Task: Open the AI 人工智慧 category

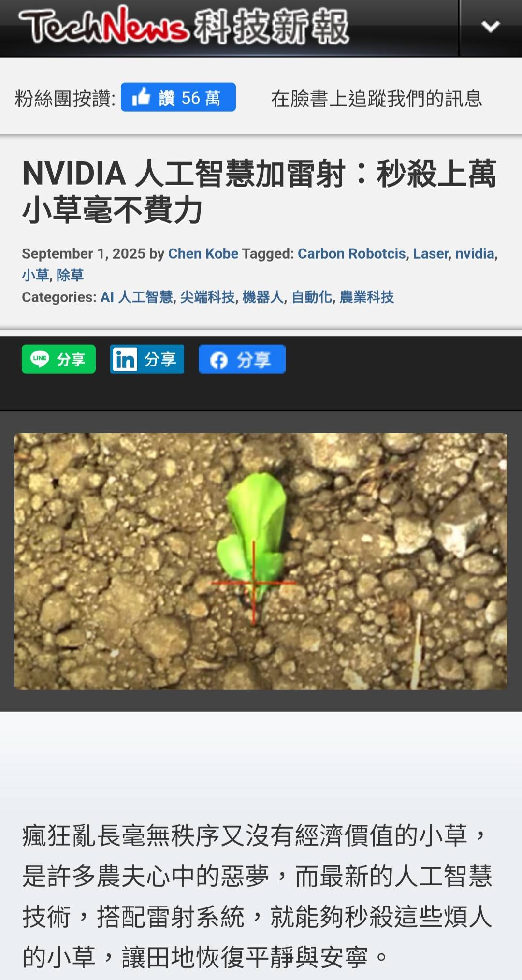Action: click(136, 297)
